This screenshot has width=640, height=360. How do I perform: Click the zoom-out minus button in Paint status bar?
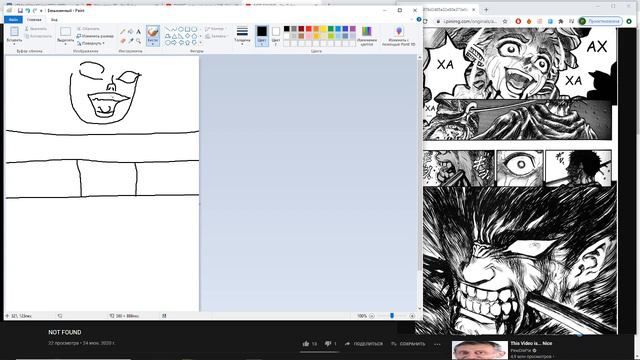tap(371, 316)
